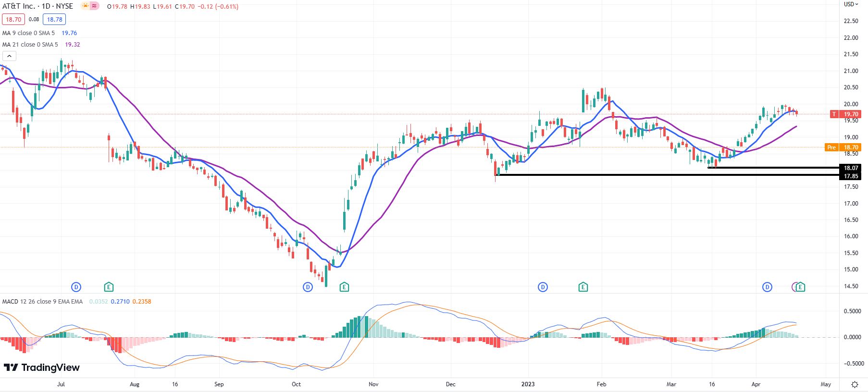Screen dimensions: 868x392
Task: Open the July dividend D marker
Action: (76, 287)
